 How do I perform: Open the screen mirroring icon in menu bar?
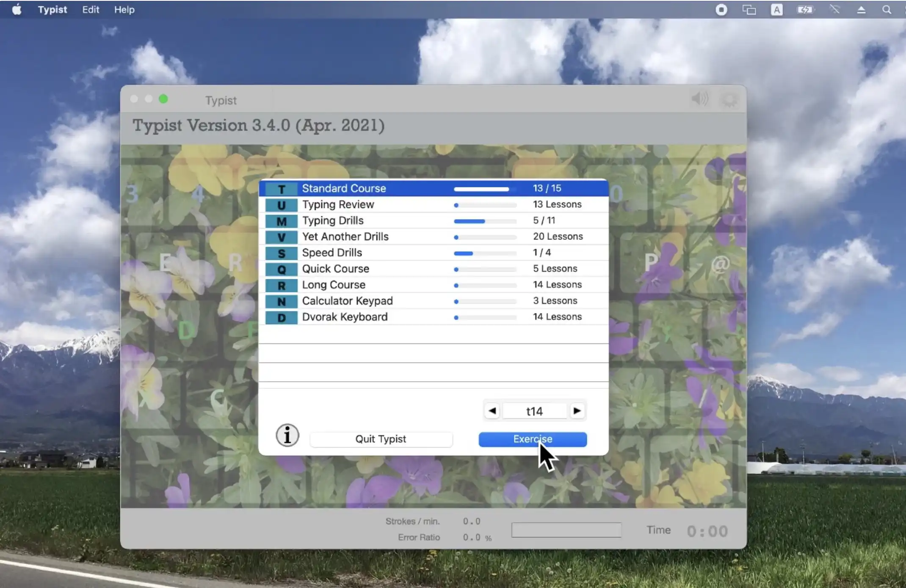point(749,9)
